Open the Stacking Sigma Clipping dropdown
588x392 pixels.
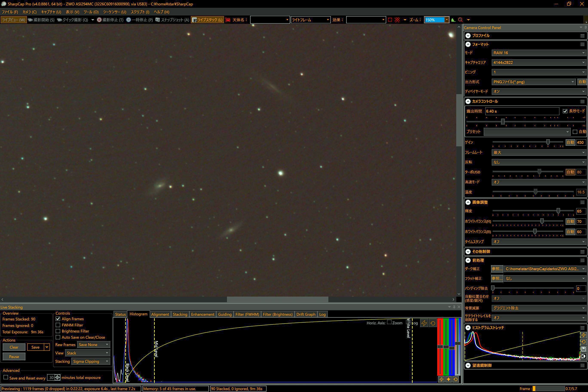pyautogui.click(x=90, y=361)
